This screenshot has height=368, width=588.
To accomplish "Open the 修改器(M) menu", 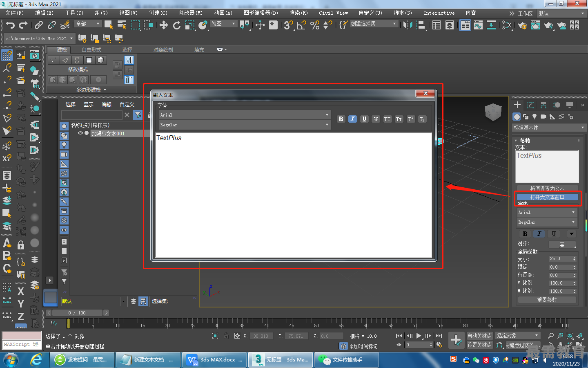I will tap(191, 13).
